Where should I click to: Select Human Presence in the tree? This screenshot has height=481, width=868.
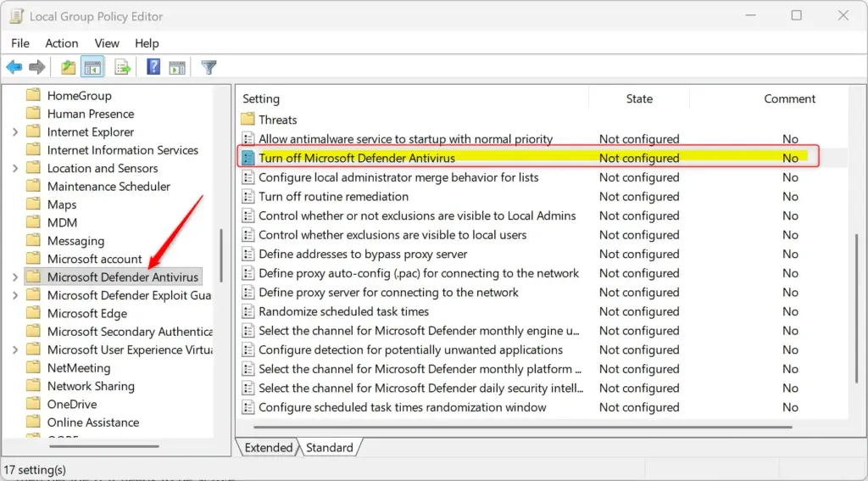tap(90, 114)
